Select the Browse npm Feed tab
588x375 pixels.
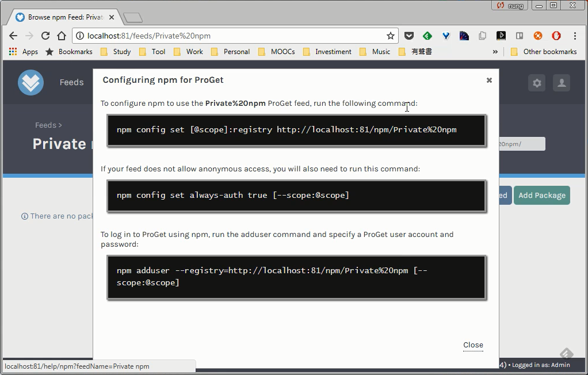pyautogui.click(x=64, y=17)
